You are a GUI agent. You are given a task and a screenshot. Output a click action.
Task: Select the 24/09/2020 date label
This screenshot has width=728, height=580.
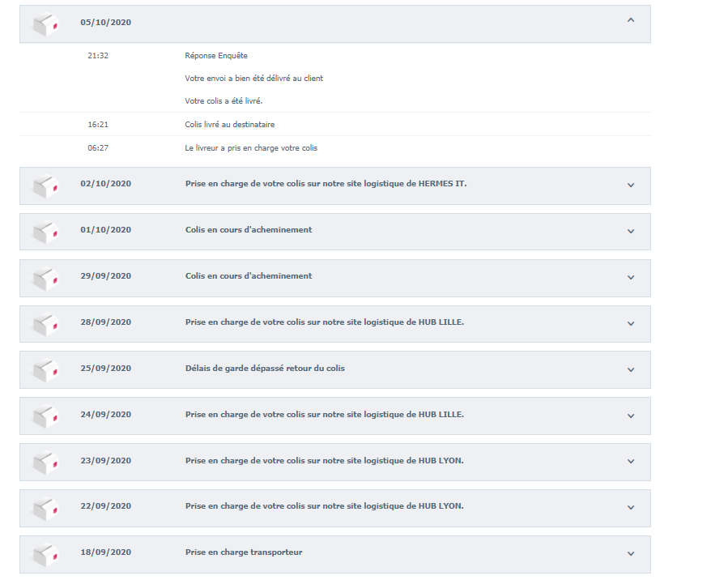click(106, 414)
